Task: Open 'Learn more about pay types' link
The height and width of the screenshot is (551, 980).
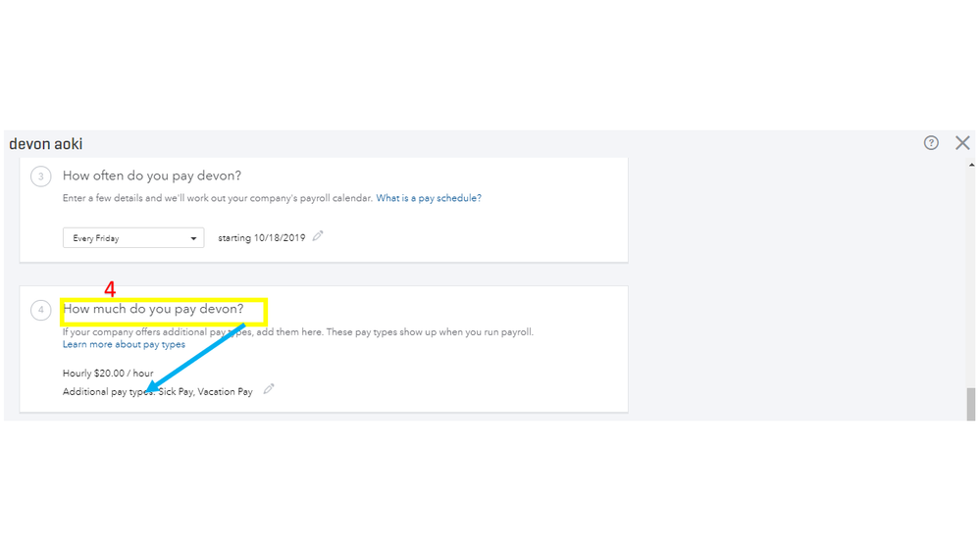Action: click(x=124, y=345)
